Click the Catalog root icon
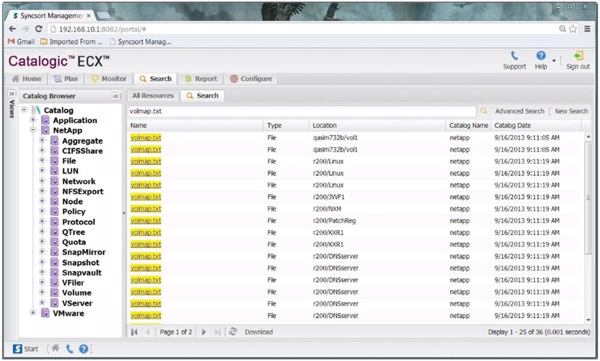600x361 pixels. pyautogui.click(x=36, y=110)
